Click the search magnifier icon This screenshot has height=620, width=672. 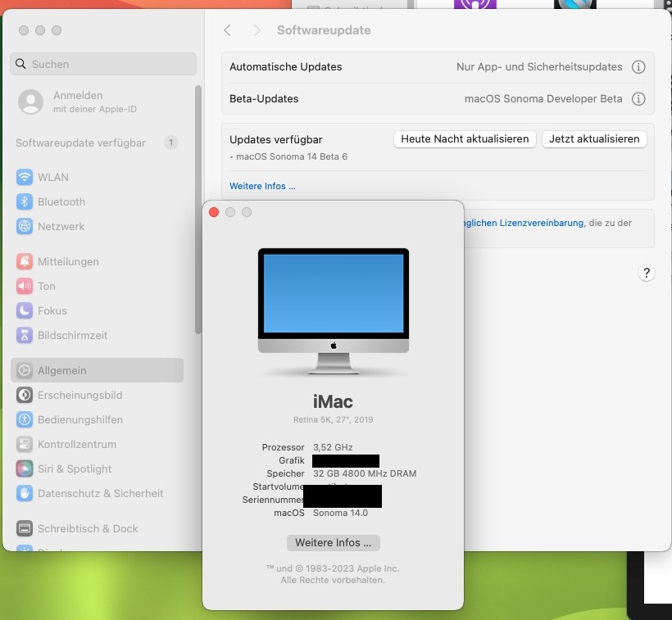click(20, 64)
